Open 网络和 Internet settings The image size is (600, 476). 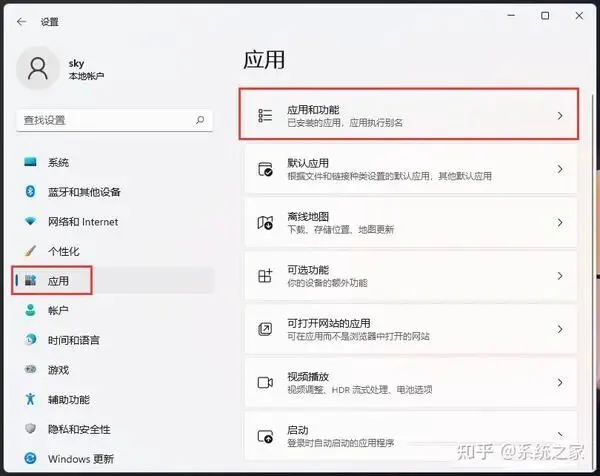tap(113, 222)
